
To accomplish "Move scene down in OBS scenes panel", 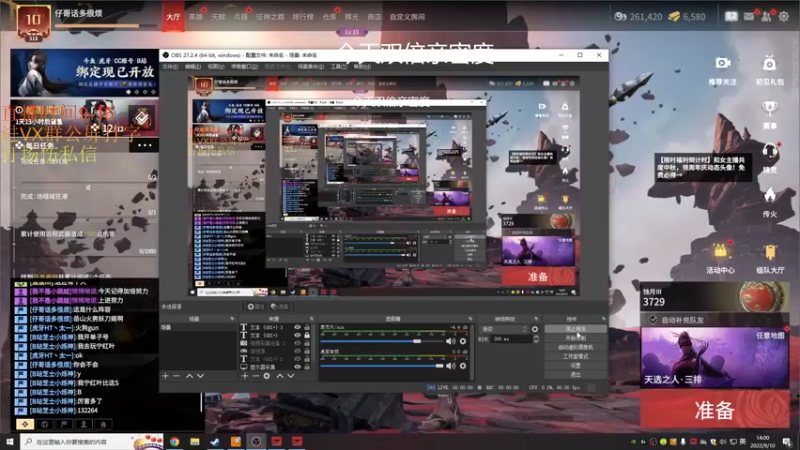I will (200, 376).
